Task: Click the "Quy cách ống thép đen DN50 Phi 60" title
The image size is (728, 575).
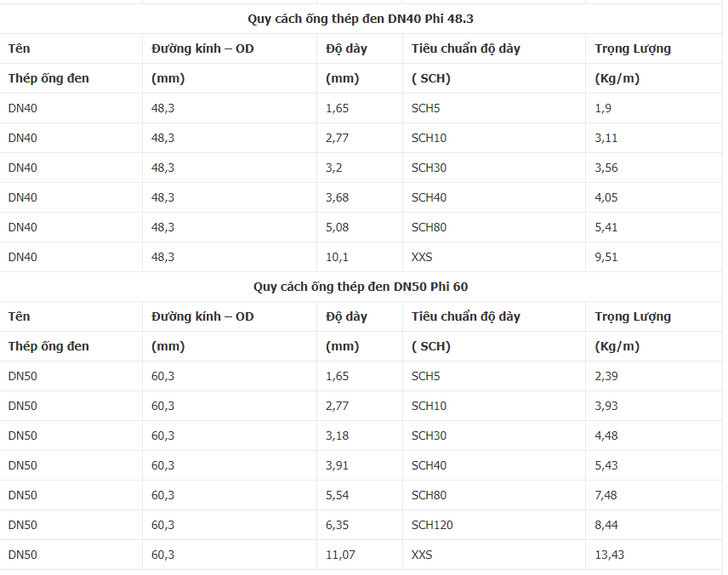Action: coord(361,287)
